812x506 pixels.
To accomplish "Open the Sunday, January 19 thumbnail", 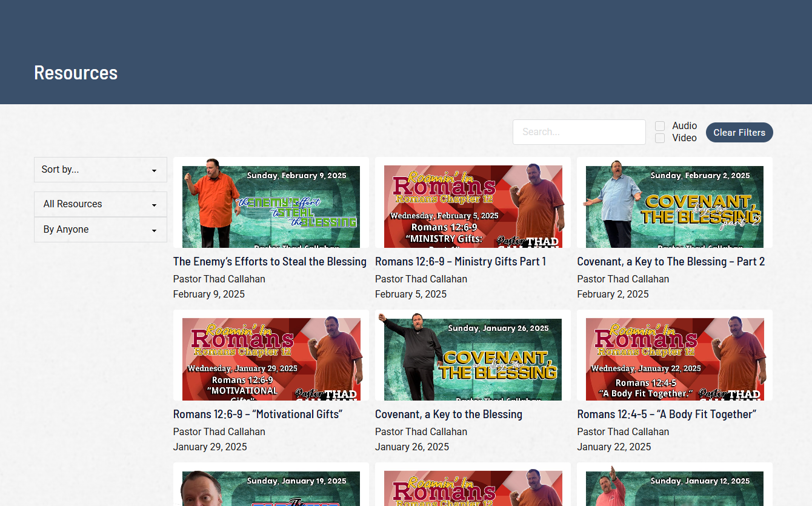I will point(271,484).
